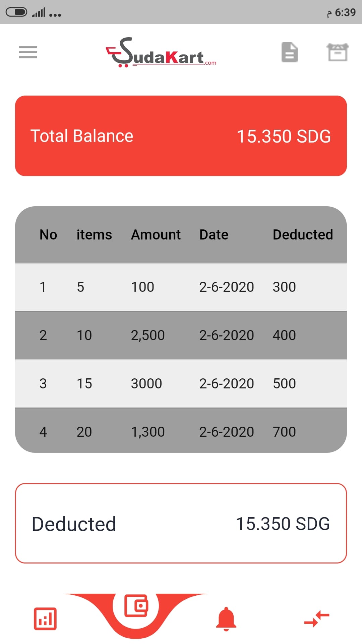Select the wallet tab icon
Viewport: 362px width, 644px height.
click(136, 606)
